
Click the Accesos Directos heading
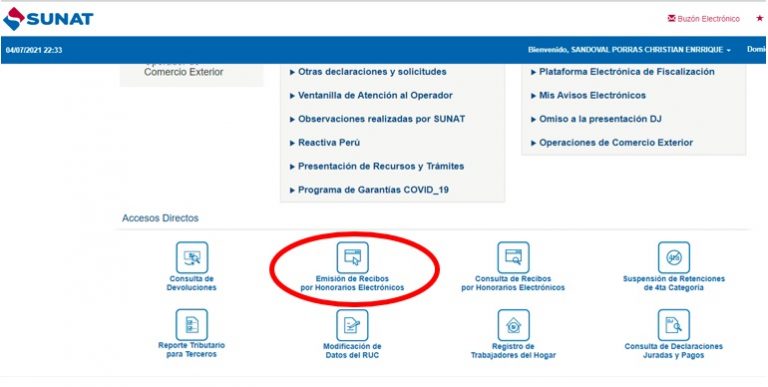(x=160, y=218)
